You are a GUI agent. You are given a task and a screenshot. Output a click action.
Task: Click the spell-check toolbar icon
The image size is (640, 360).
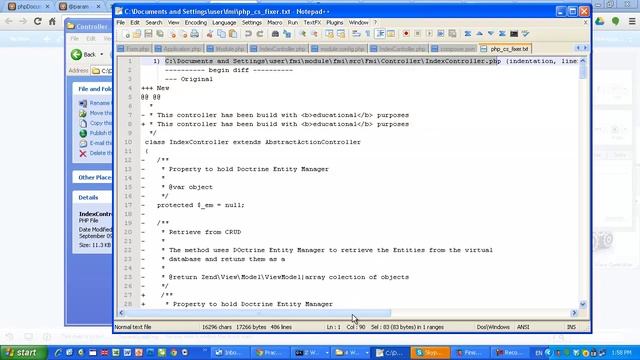[526, 34]
